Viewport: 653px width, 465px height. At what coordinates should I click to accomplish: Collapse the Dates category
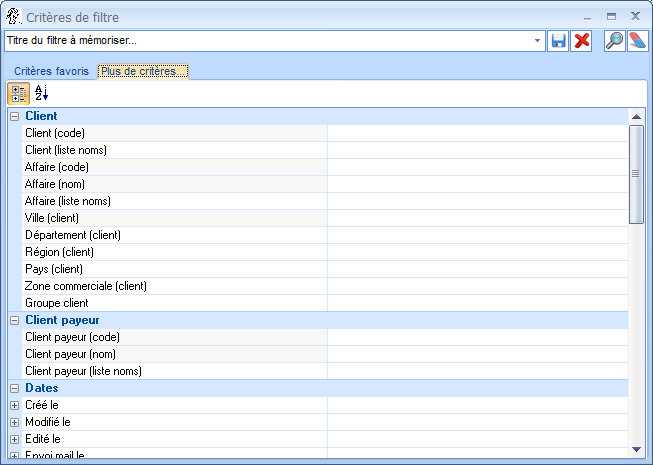point(14,389)
